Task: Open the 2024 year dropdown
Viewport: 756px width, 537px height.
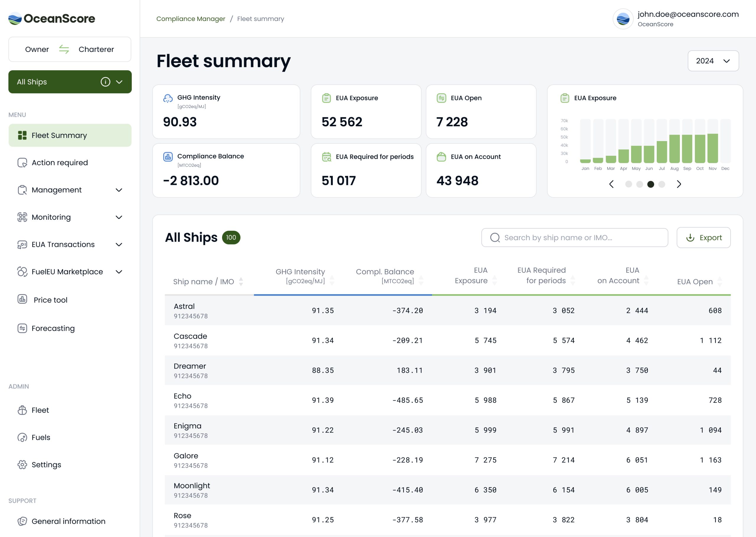Action: click(x=713, y=61)
